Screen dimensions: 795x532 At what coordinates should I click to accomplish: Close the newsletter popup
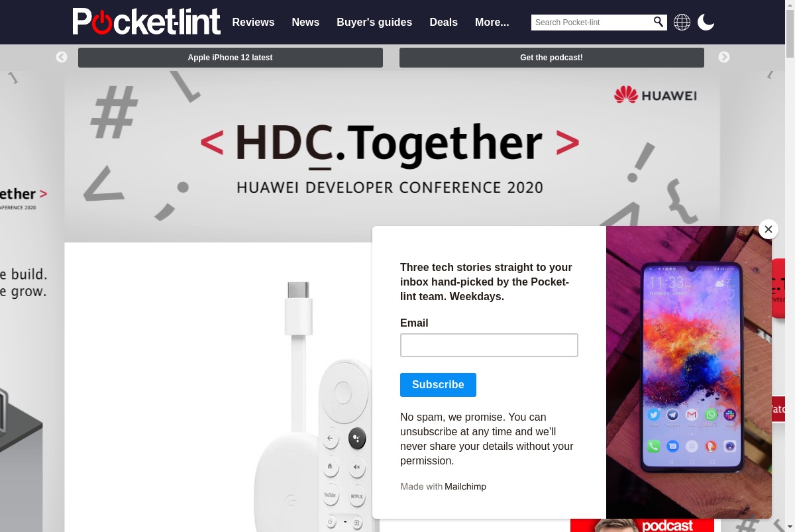(x=768, y=229)
